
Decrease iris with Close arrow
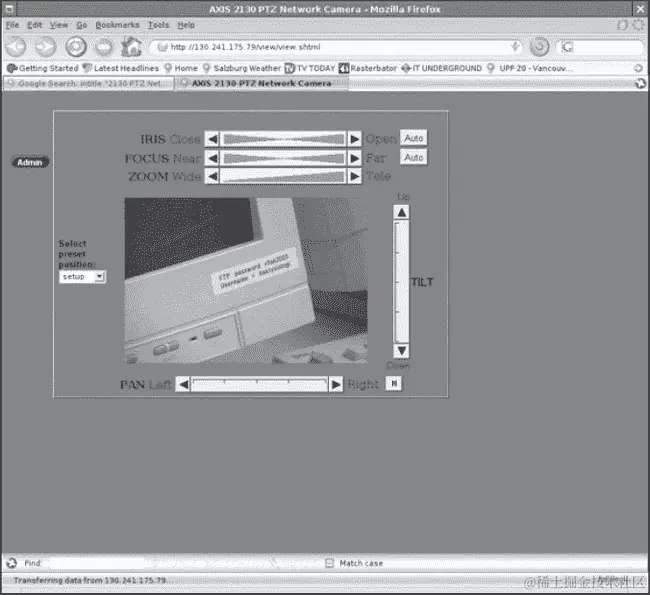pyautogui.click(x=212, y=139)
